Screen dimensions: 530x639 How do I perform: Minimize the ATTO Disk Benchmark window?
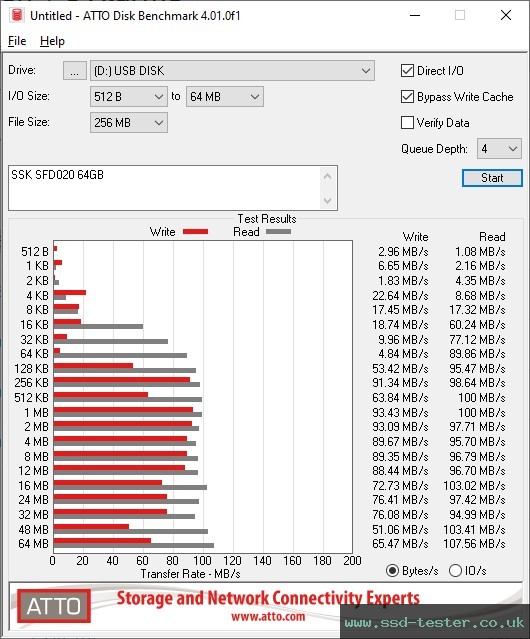pyautogui.click(x=415, y=15)
